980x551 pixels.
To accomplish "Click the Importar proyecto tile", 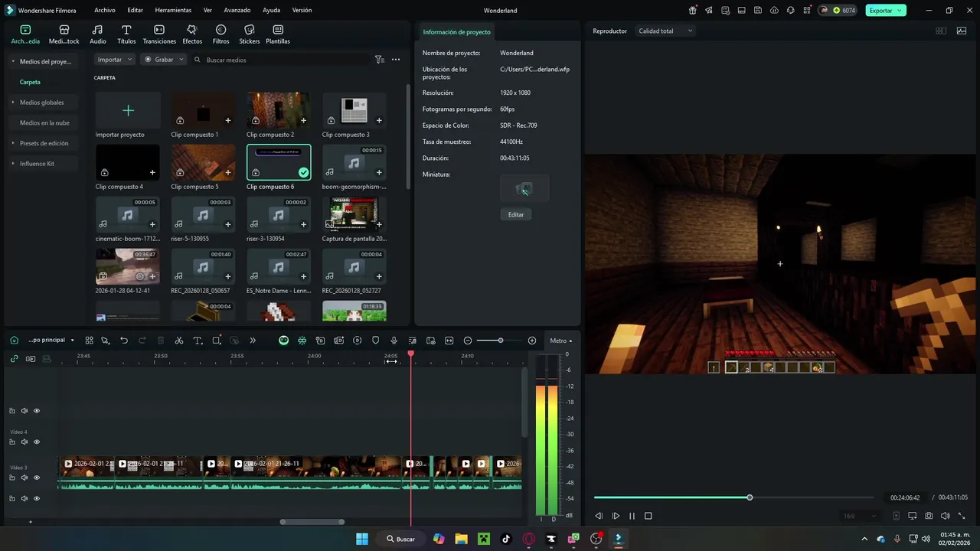I will 128,115.
